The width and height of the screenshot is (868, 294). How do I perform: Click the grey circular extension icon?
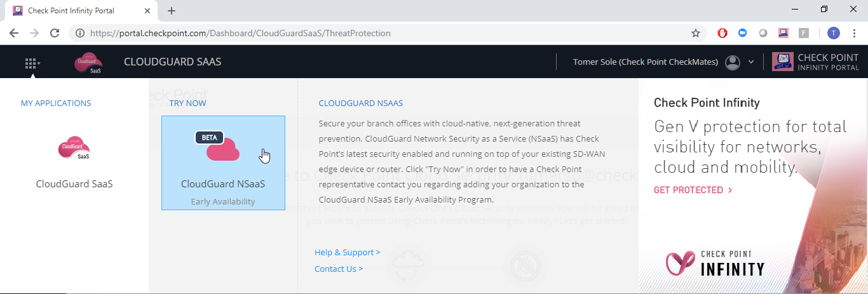763,33
